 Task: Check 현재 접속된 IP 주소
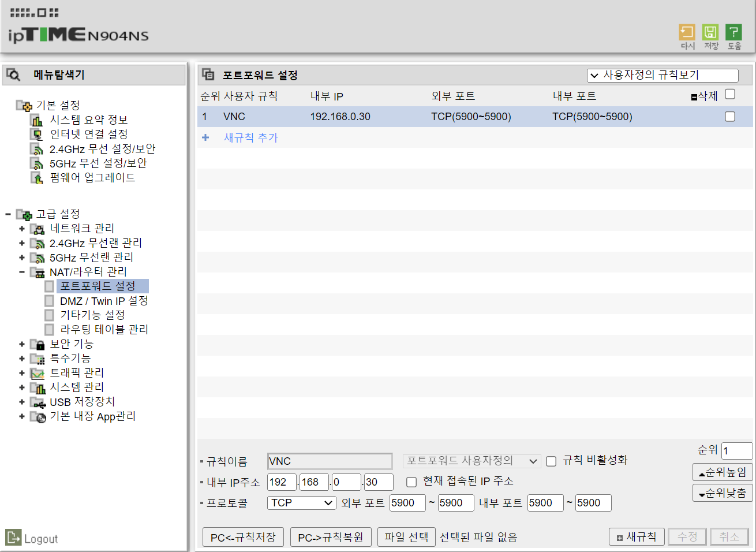click(411, 482)
